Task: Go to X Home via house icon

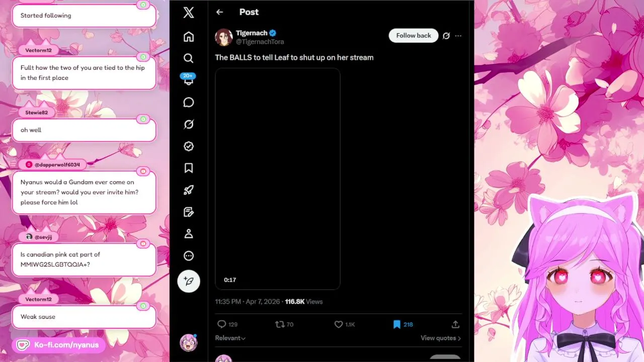Action: (x=189, y=37)
